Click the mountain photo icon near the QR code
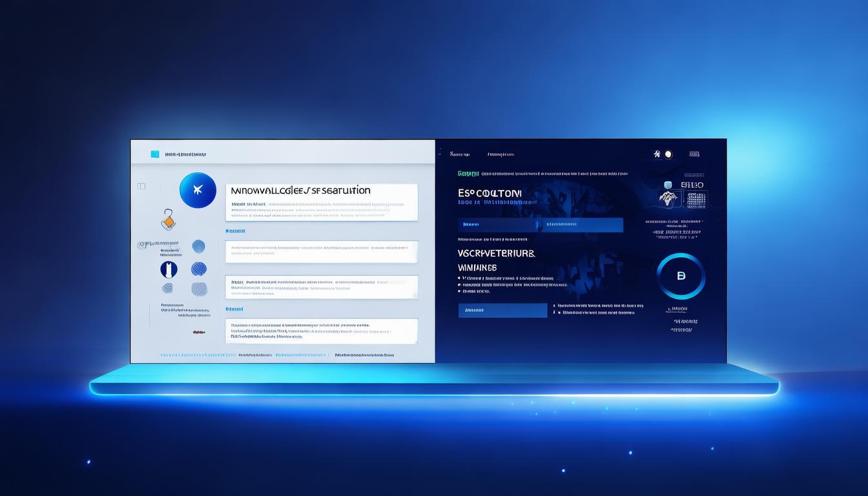Screen dimensions: 868x496 coord(668,196)
